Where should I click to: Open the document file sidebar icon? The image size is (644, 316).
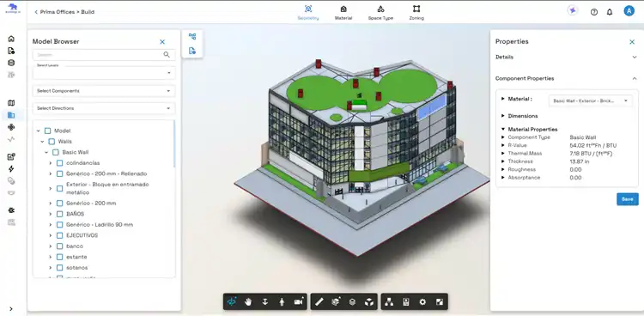pyautogui.click(x=11, y=51)
